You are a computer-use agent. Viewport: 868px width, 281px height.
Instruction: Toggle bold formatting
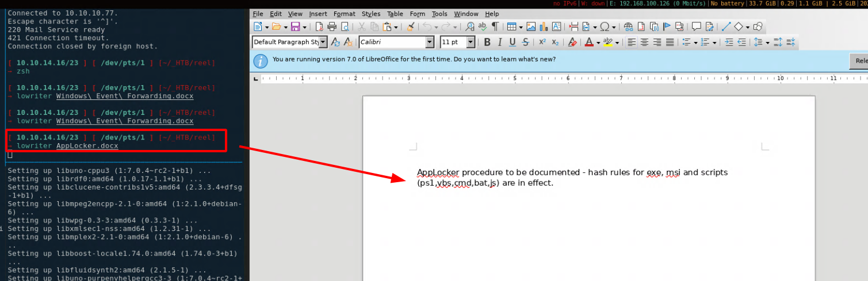[x=487, y=42]
